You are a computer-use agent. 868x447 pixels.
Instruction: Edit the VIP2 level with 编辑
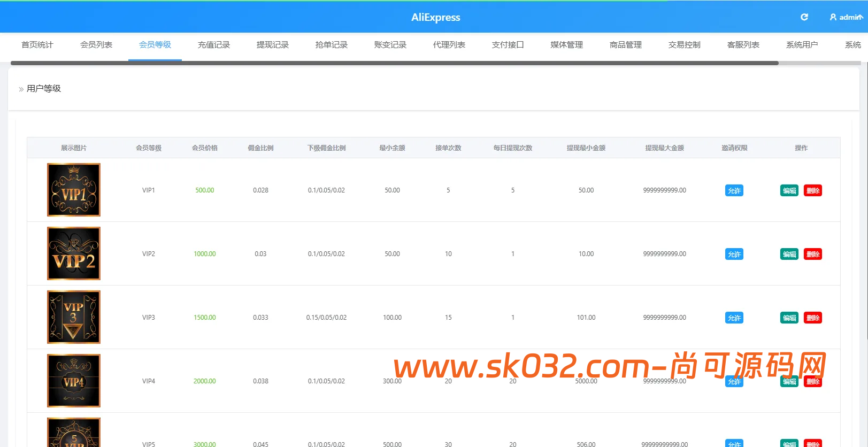pos(789,254)
